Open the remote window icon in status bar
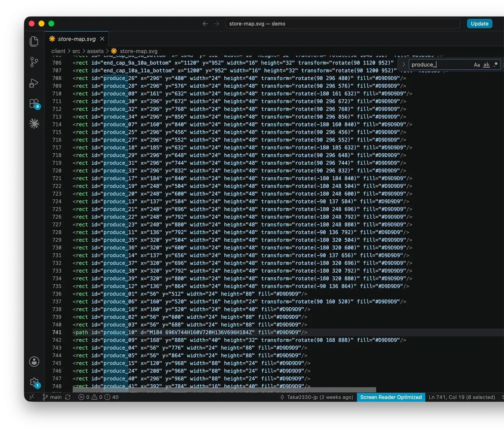504x433 pixels. point(32,397)
